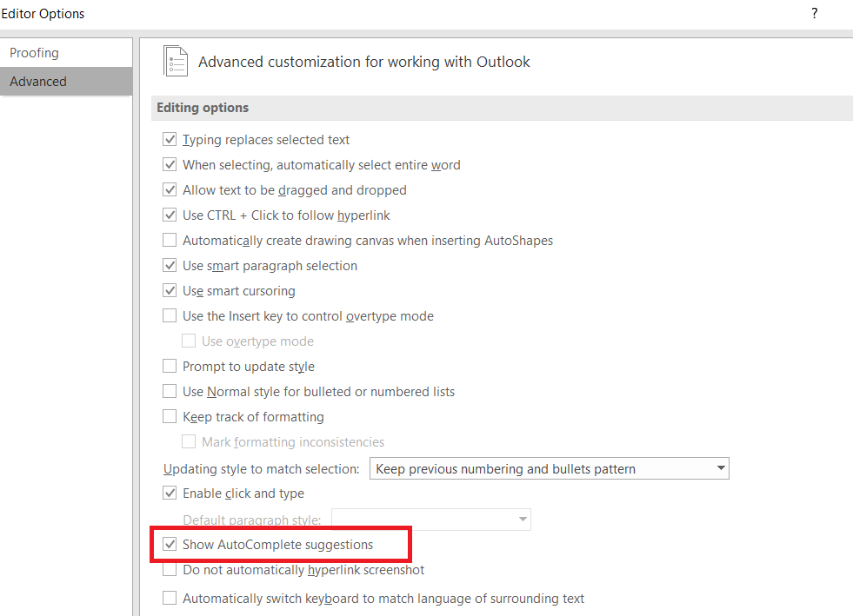The image size is (853, 616).
Task: Open the Default paragraph style dropdown
Action: coord(525,520)
